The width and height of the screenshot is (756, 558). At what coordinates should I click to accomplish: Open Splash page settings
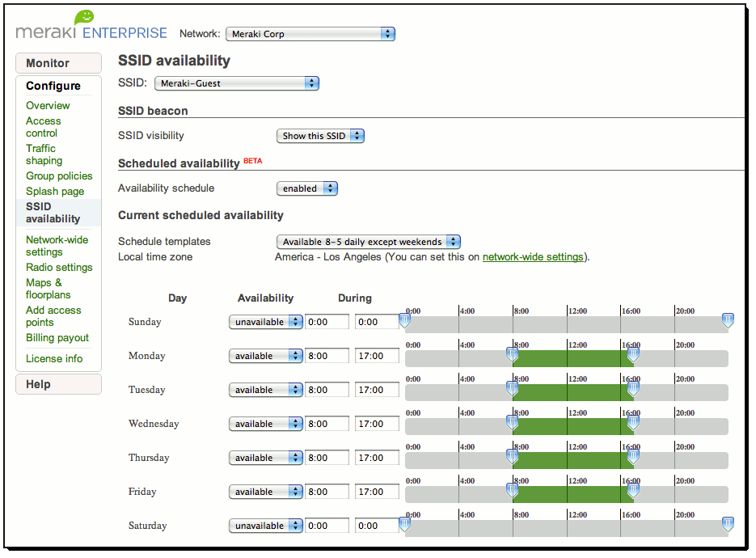coord(55,192)
